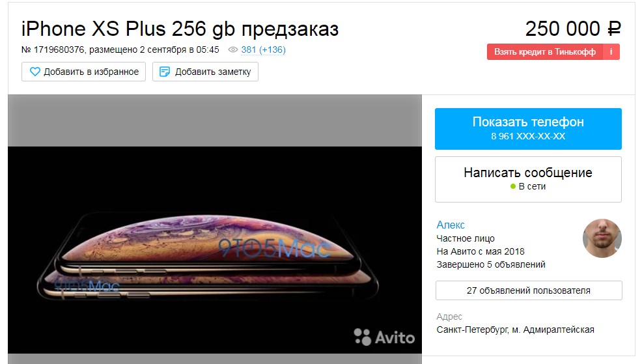Open seller profile link Алекс

[x=451, y=225]
